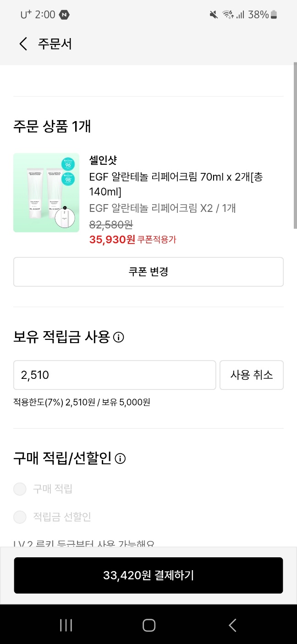Select the 적립금 선할인 radio option

click(x=20, y=517)
